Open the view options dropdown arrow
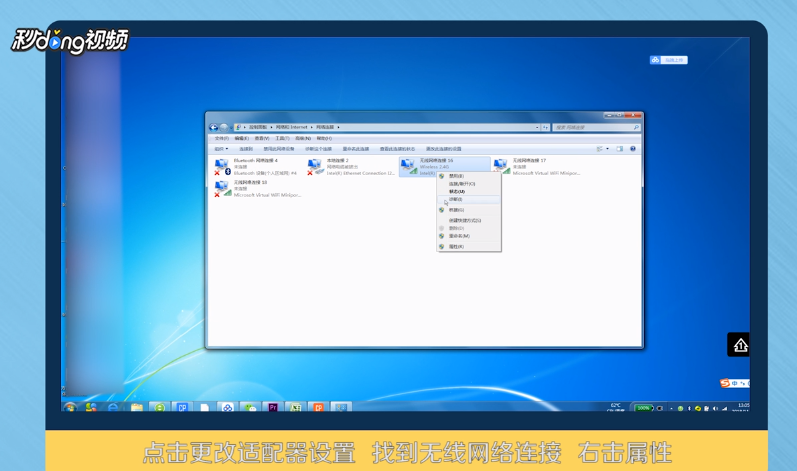Image resolution: width=797 pixels, height=471 pixels. point(607,149)
